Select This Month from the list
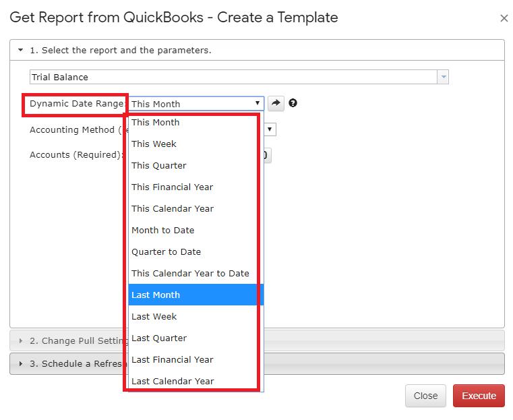 coord(196,122)
